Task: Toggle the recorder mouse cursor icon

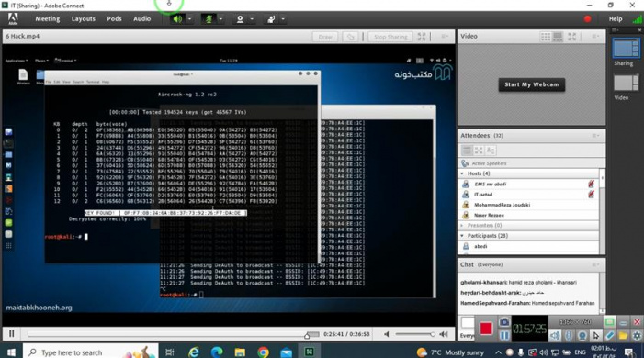Action: click(x=596, y=335)
